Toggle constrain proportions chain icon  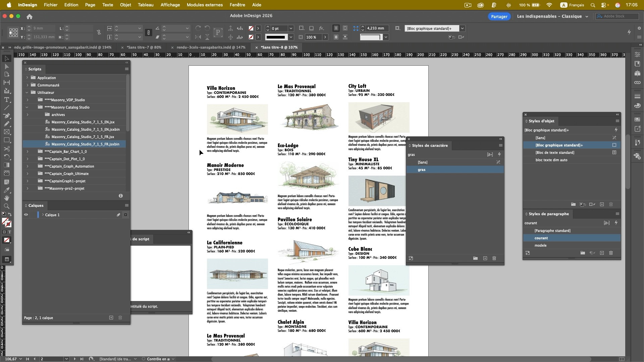(99, 33)
